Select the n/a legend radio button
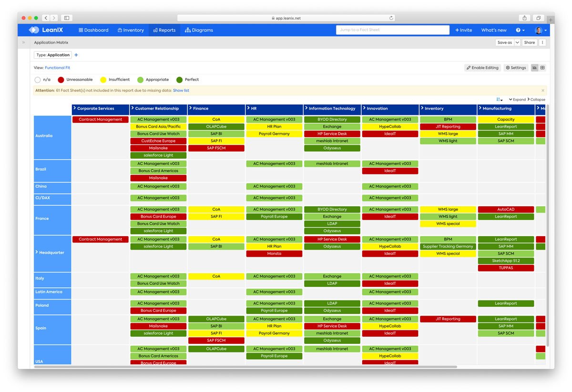 point(38,80)
